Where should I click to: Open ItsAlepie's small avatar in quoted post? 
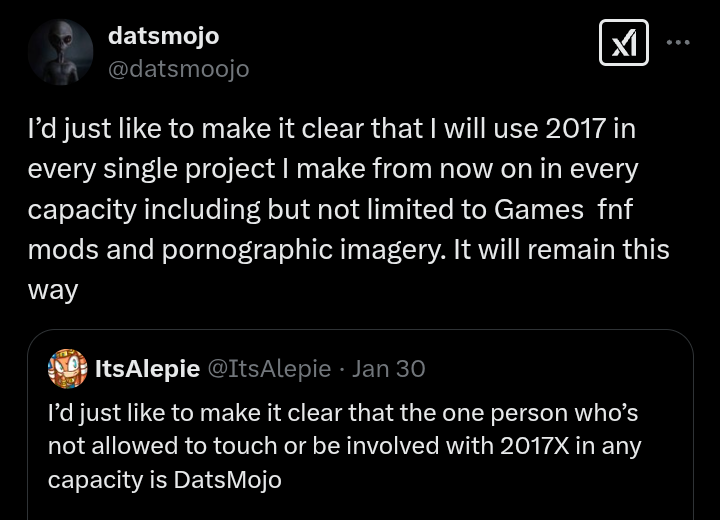[x=67, y=368]
